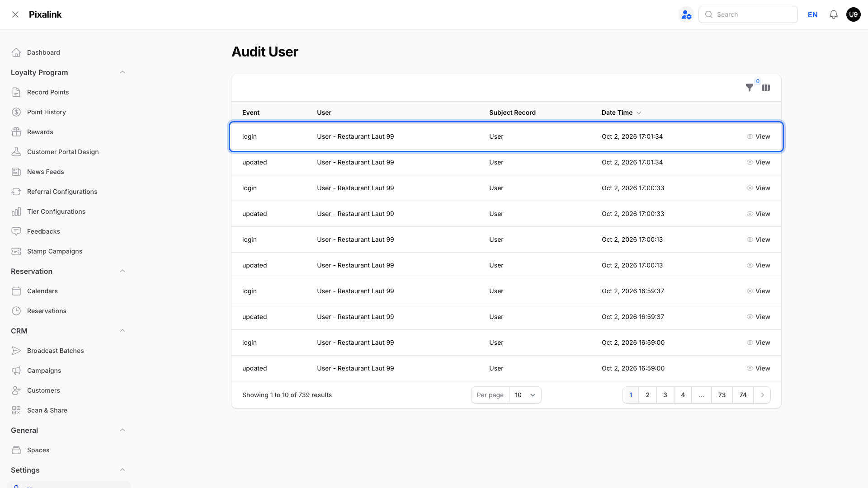Open Reservations in the sidebar
The image size is (868, 488).
click(x=47, y=311)
